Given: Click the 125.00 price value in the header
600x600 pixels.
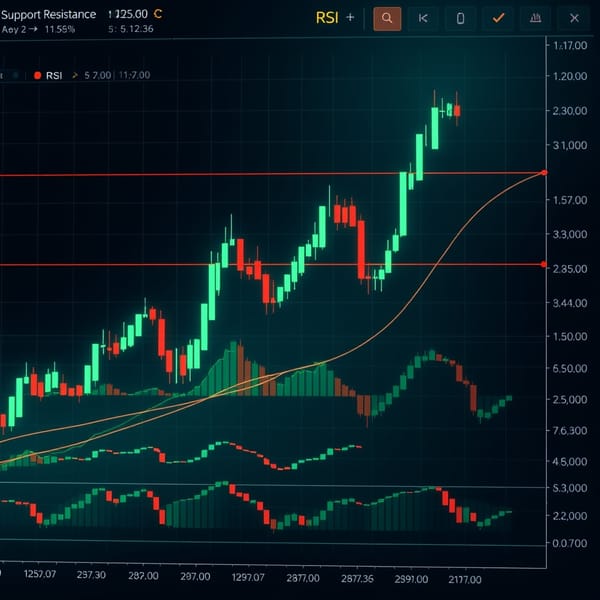Looking at the screenshot, I should click(x=128, y=15).
